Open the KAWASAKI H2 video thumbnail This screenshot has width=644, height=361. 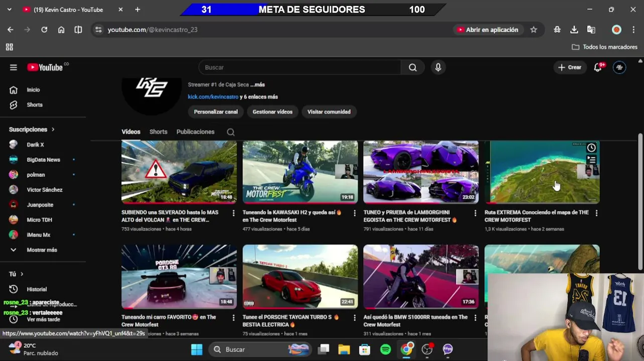300,172
